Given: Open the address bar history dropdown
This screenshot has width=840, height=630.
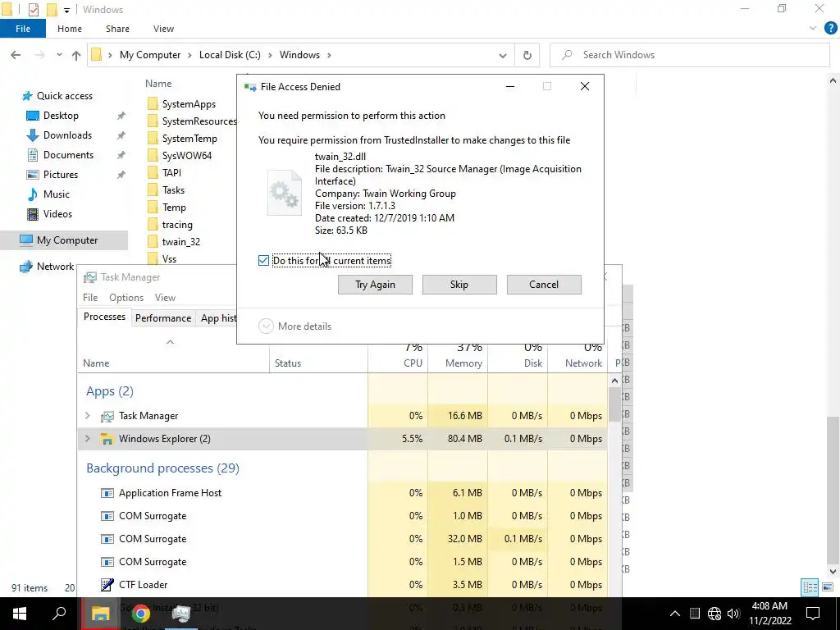Looking at the screenshot, I should click(x=503, y=55).
